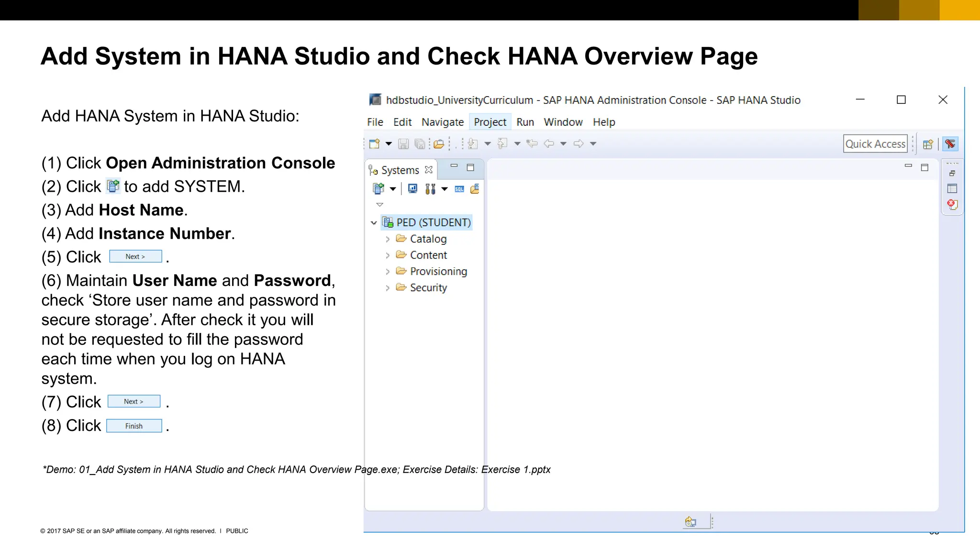This screenshot has width=980, height=551.
Task: Select the PED (STUDENT) system entry
Action: pos(427,222)
